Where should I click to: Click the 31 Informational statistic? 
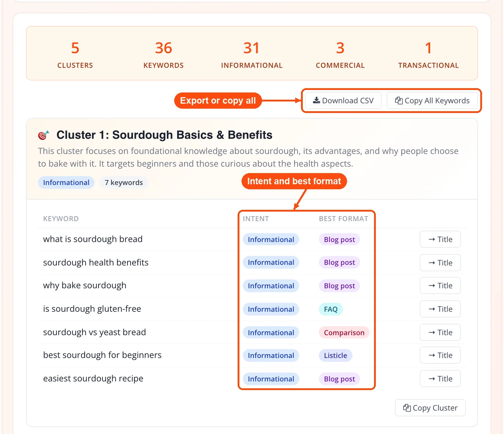pyautogui.click(x=252, y=54)
